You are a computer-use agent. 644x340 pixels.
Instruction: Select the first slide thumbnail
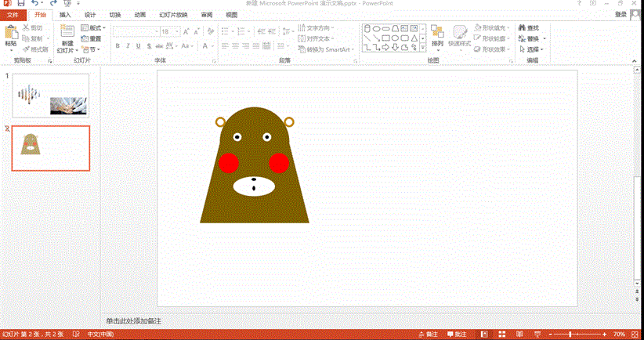click(x=50, y=96)
